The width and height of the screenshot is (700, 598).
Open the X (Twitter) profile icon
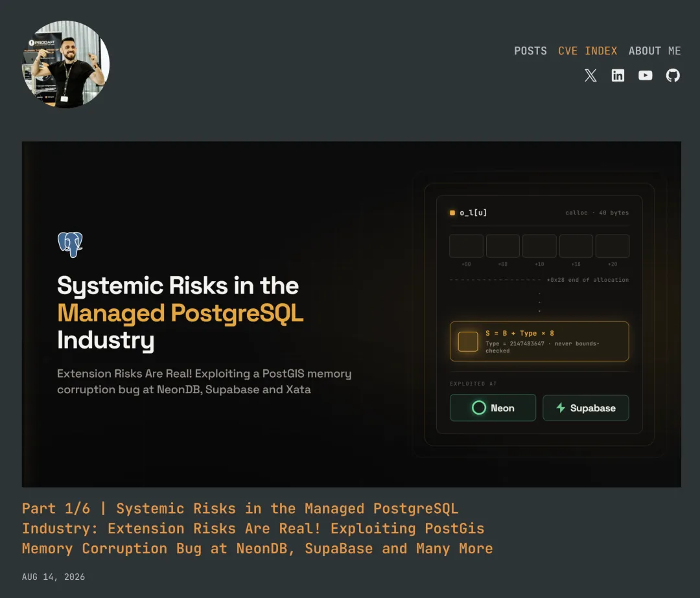pyautogui.click(x=590, y=75)
